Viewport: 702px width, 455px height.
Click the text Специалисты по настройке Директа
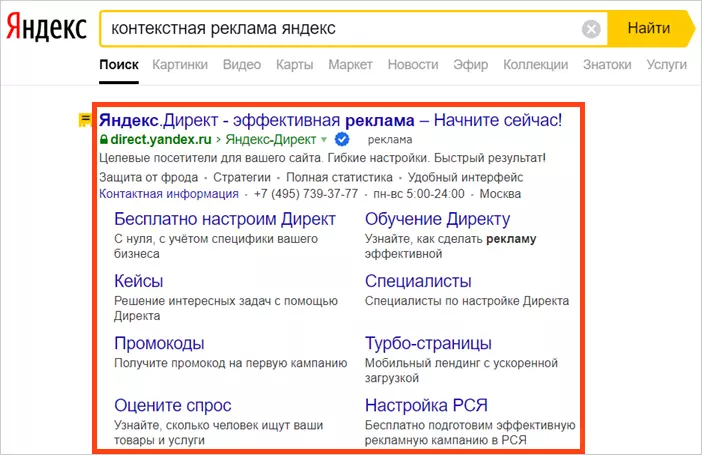coord(467,301)
